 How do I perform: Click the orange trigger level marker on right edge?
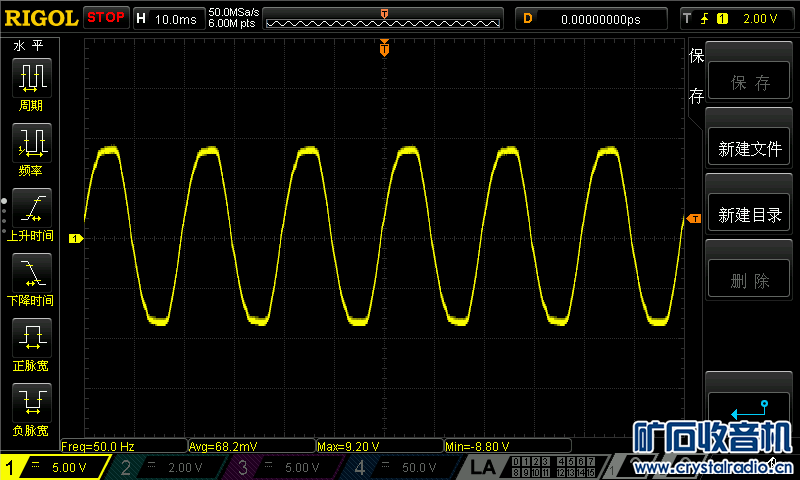pyautogui.click(x=693, y=218)
